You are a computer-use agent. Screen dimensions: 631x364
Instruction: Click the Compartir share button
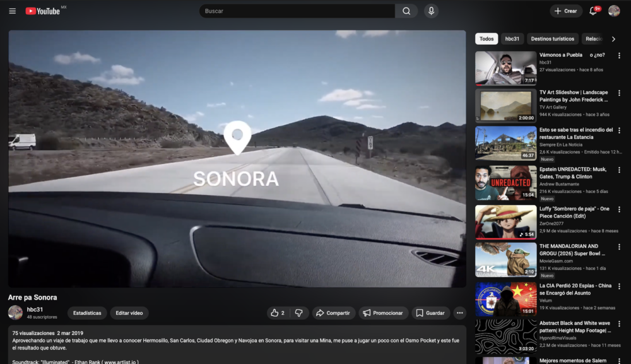coord(333,313)
